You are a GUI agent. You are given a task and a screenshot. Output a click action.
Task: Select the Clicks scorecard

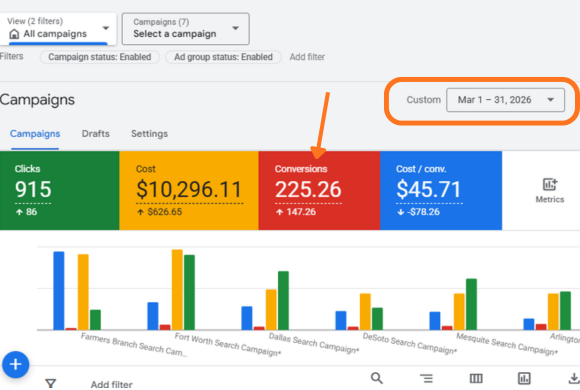60,191
